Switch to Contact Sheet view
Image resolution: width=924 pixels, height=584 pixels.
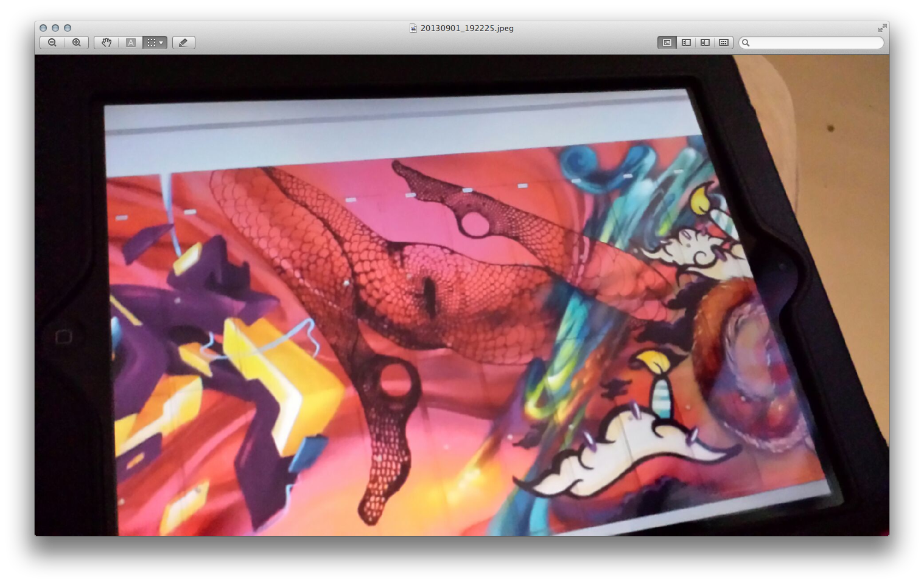(724, 43)
